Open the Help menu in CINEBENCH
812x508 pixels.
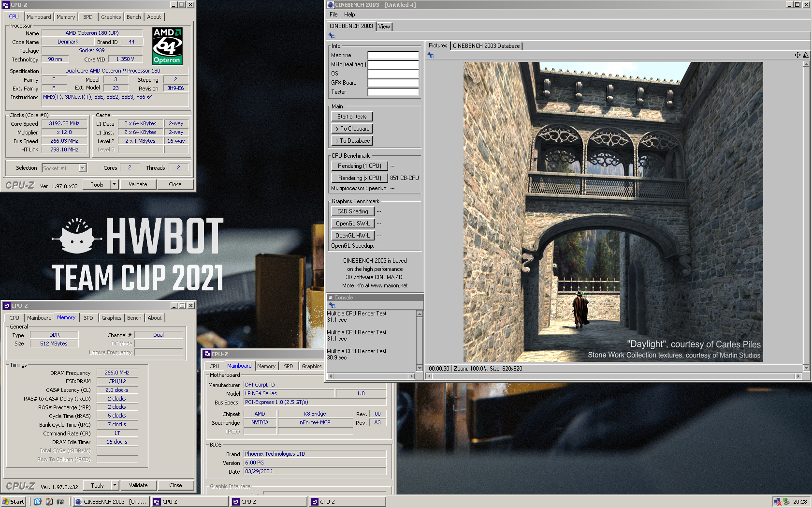pyautogui.click(x=349, y=15)
